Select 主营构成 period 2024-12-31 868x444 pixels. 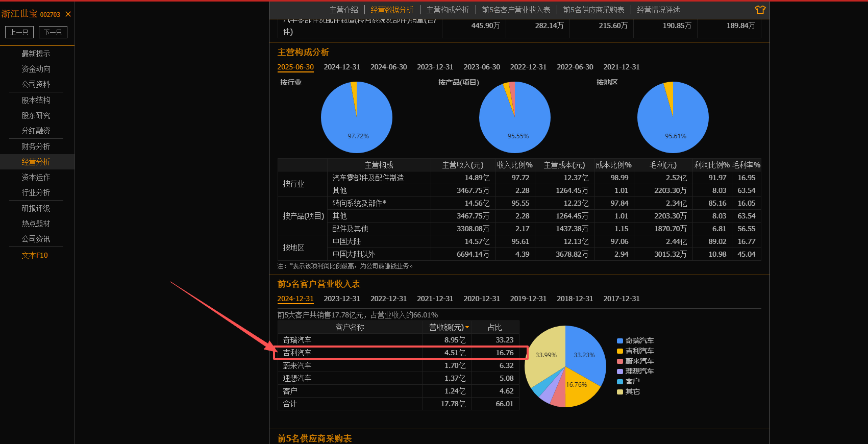(342, 67)
